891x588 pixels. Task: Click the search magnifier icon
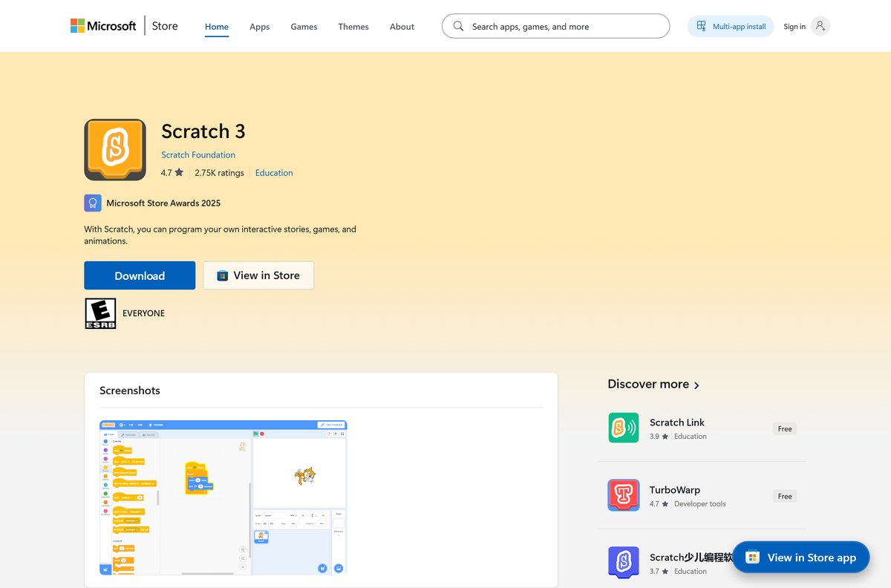[458, 26]
